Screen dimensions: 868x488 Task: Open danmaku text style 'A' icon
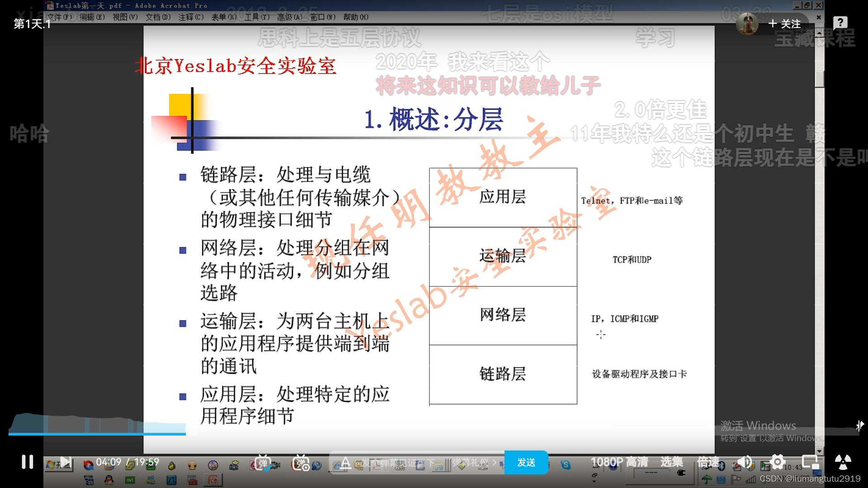click(345, 463)
